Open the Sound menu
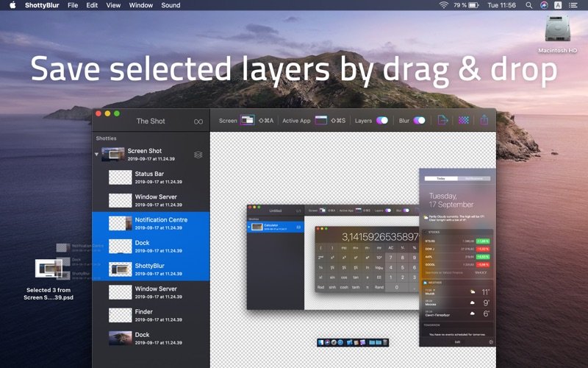Screen dimensions: 588x368 click(171, 5)
